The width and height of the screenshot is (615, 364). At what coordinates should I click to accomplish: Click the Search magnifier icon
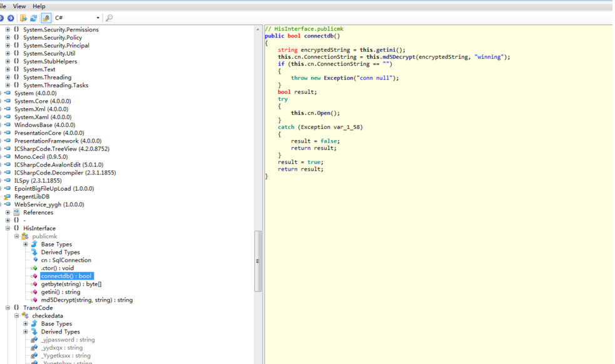pos(109,18)
